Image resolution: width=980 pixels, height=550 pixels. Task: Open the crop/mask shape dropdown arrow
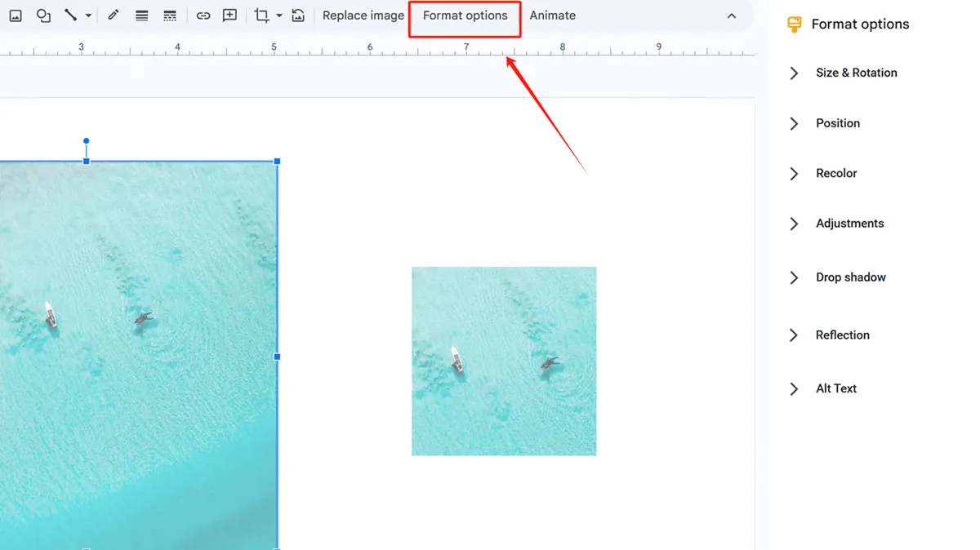[x=279, y=16]
